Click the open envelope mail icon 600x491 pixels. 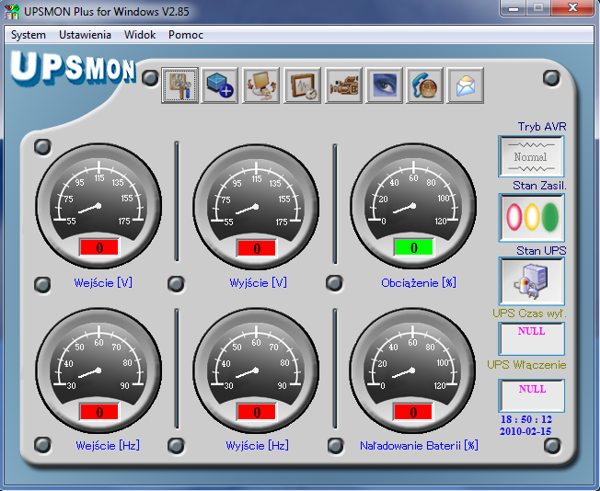point(465,85)
